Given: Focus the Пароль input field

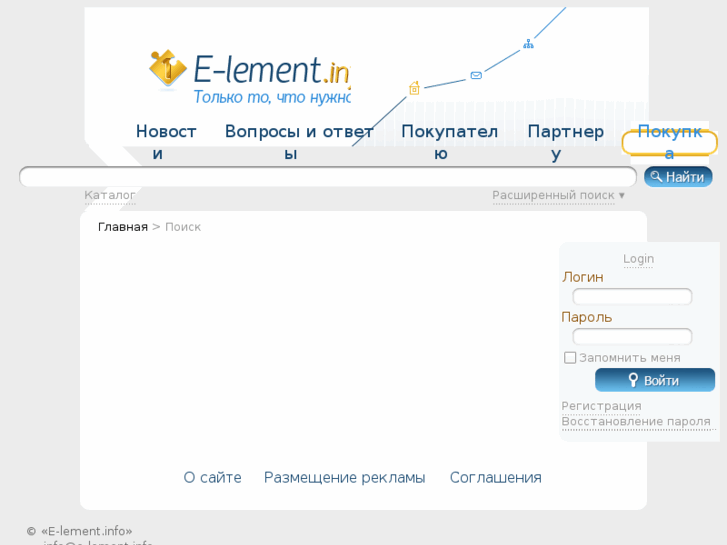Looking at the screenshot, I should (x=632, y=336).
